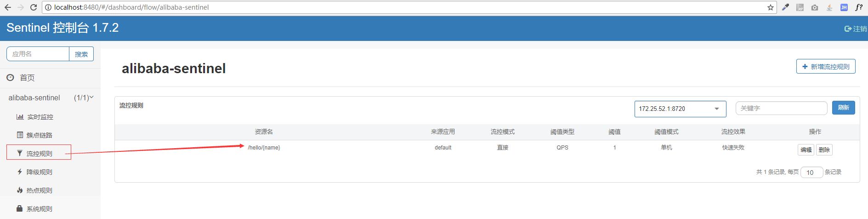Click the page size field showing 10
The width and height of the screenshot is (868, 219).
click(x=811, y=173)
